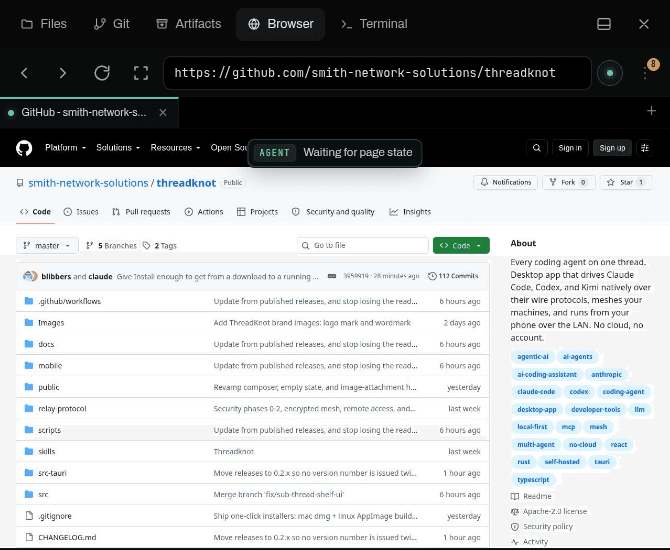This screenshot has height=550, width=670.
Task: Toggle the green agent status indicator
Action: click(610, 73)
